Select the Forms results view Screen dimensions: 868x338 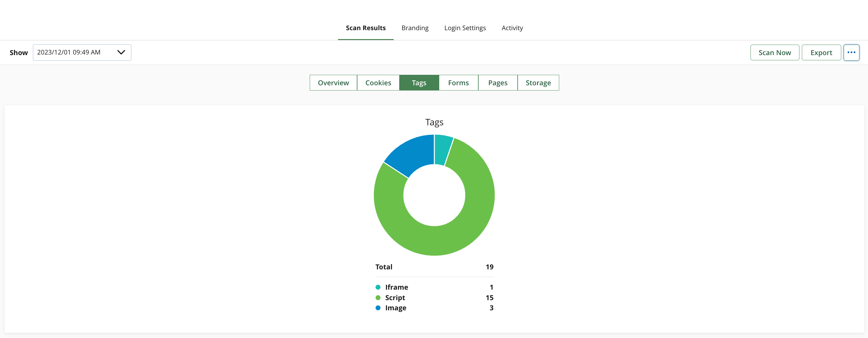(458, 82)
